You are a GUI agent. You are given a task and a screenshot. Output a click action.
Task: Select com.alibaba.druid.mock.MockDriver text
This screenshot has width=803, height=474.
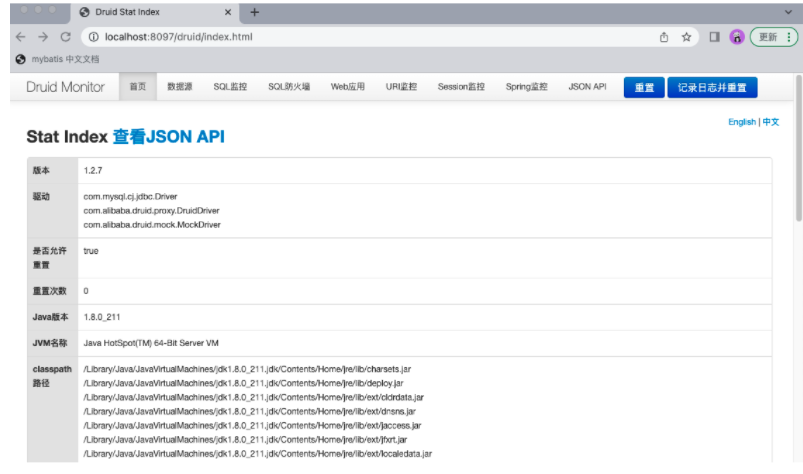pos(152,225)
